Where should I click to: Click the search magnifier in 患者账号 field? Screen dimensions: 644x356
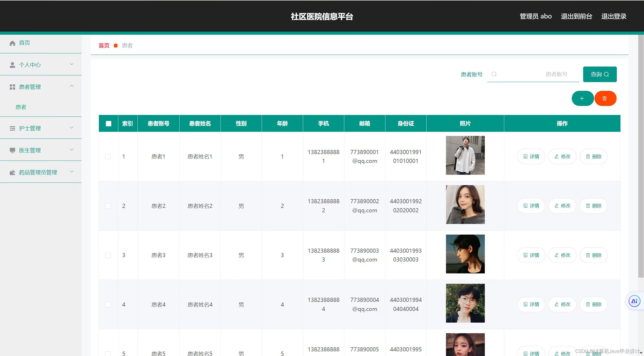[x=494, y=74]
